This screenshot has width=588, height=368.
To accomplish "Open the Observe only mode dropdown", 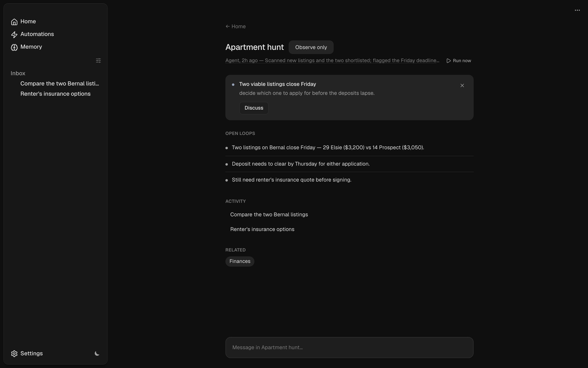I will (311, 47).
